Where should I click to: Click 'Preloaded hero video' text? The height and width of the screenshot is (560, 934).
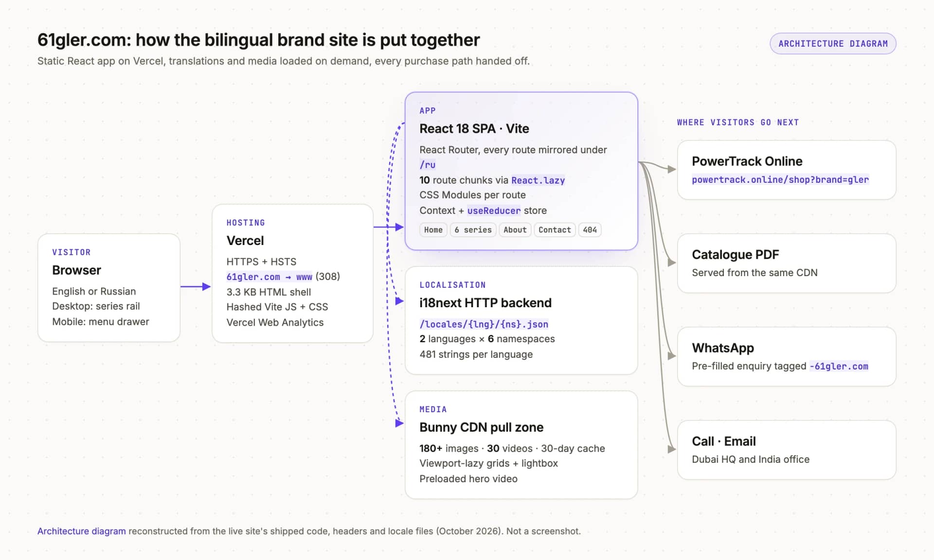click(468, 479)
